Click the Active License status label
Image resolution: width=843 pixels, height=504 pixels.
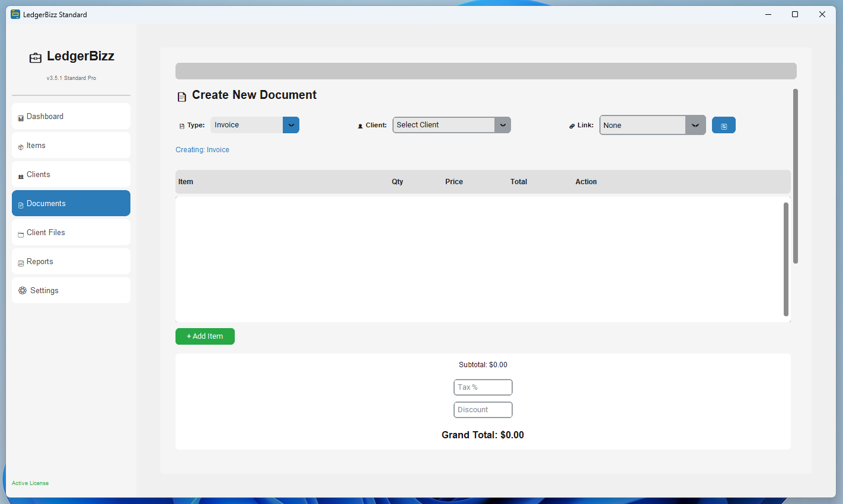[30, 483]
